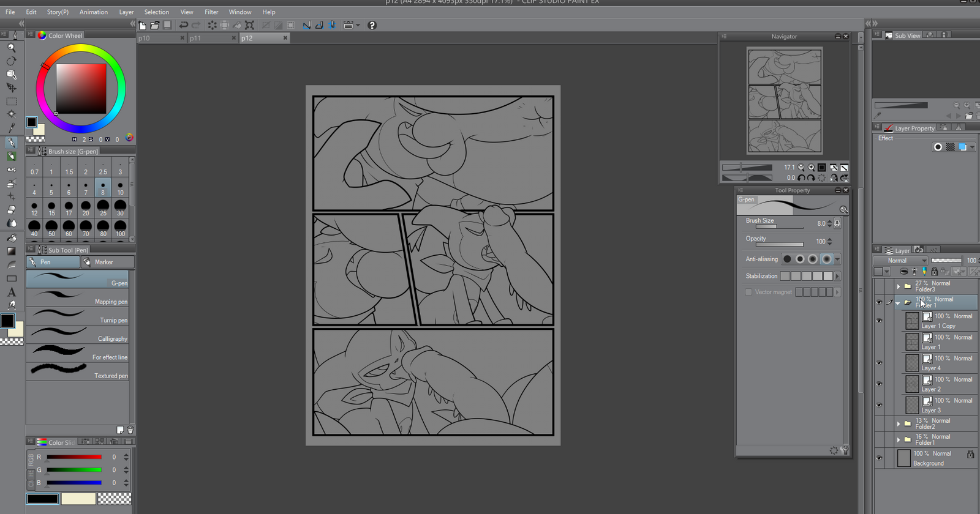Hide Layer 1 Copy with eye icon
Viewport: 980px width, 514px height.
[879, 321]
